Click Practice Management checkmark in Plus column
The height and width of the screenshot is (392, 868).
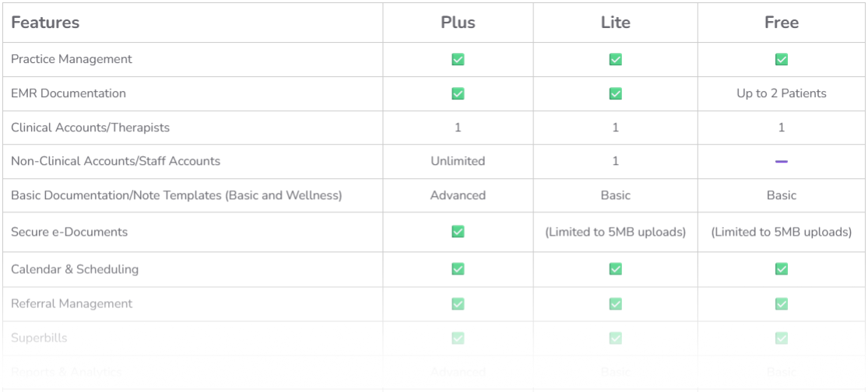pos(458,59)
